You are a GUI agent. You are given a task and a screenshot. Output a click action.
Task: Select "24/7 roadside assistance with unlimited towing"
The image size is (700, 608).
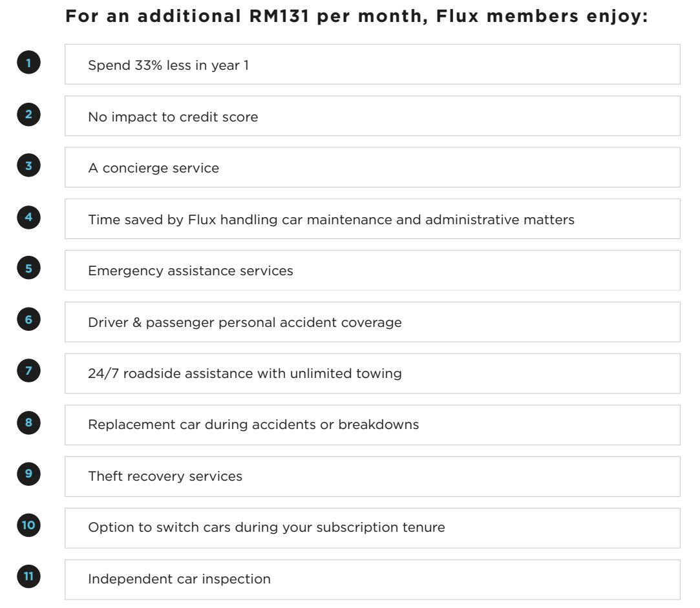(372, 373)
